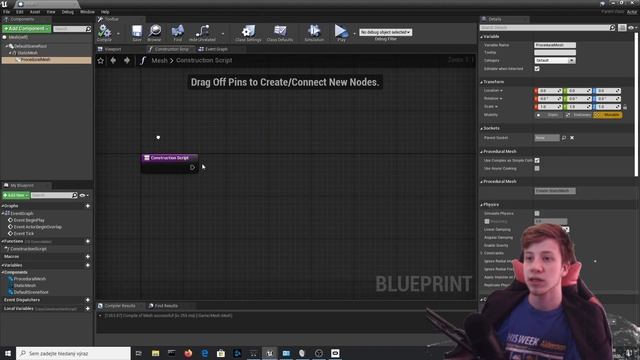Open Firefox from the Windows taskbar
The width and height of the screenshot is (640, 360).
pos(188,353)
